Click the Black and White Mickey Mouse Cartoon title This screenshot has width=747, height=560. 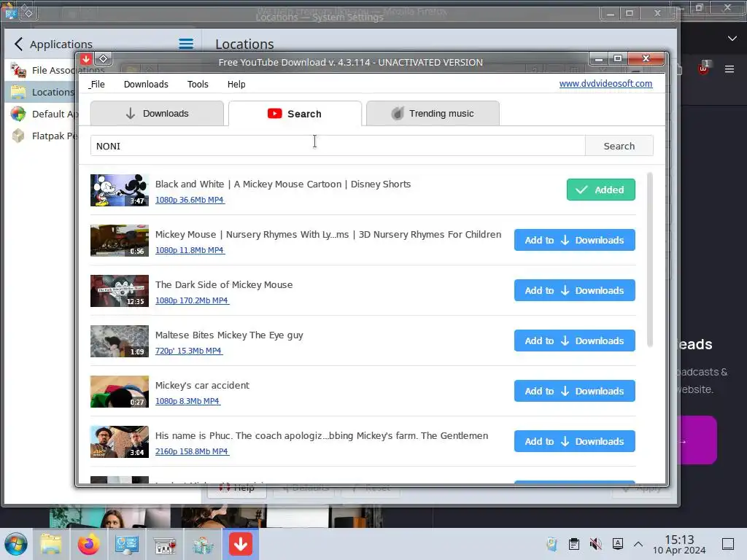click(x=283, y=184)
